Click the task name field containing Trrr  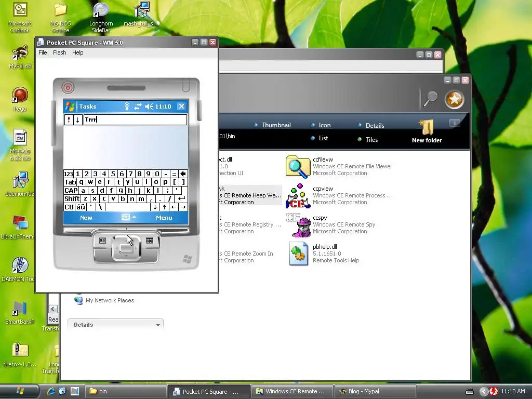point(135,120)
